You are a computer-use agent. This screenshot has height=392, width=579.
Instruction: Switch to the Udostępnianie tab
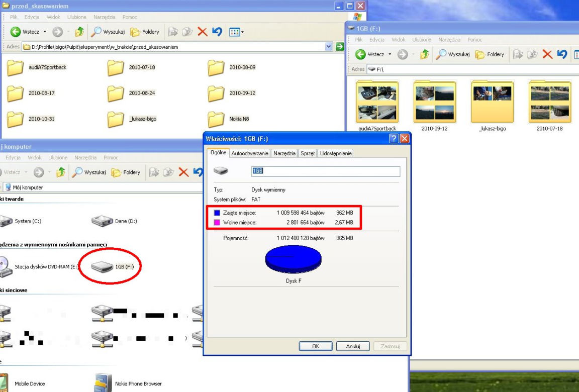click(x=336, y=153)
